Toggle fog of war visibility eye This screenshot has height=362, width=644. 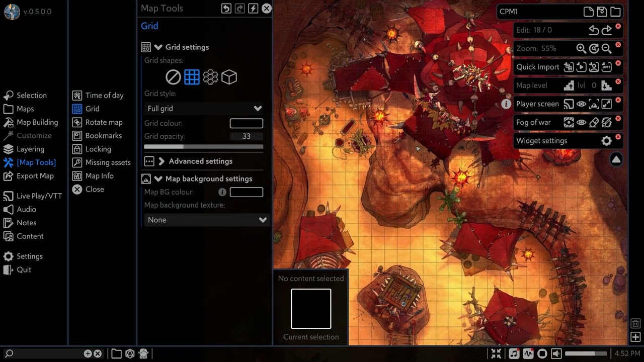581,122
